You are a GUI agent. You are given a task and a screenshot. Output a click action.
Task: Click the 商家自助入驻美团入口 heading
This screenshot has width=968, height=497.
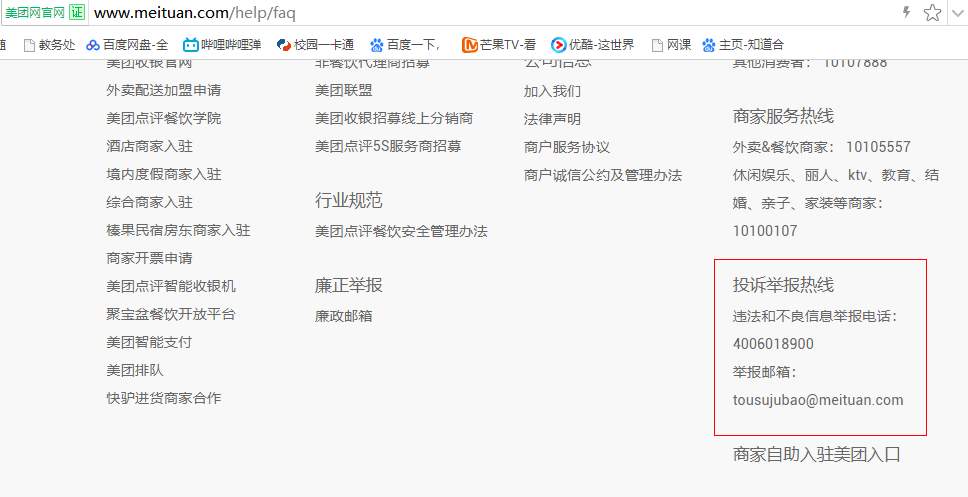817,455
